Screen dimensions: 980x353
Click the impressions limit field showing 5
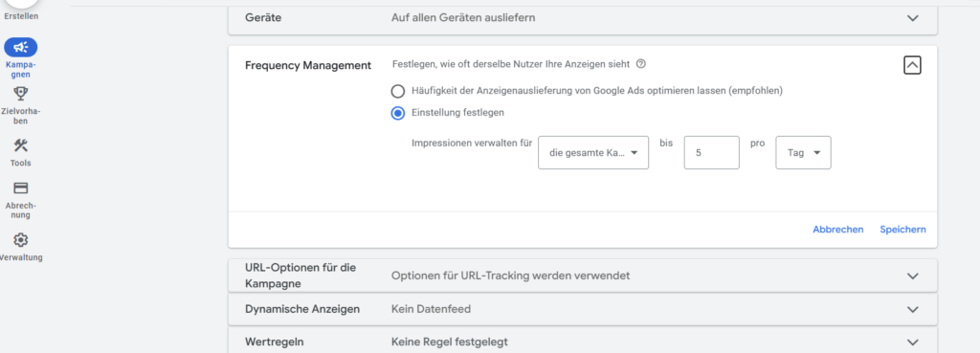point(712,152)
